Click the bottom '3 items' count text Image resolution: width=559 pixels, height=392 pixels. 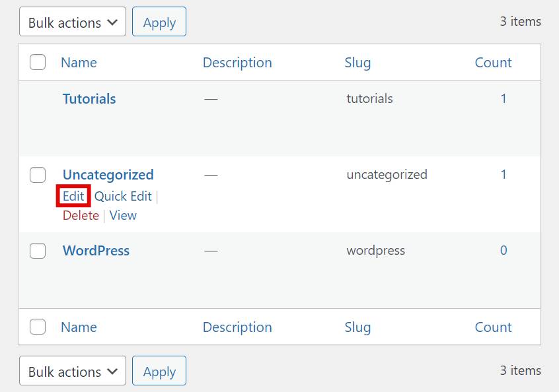(x=521, y=371)
